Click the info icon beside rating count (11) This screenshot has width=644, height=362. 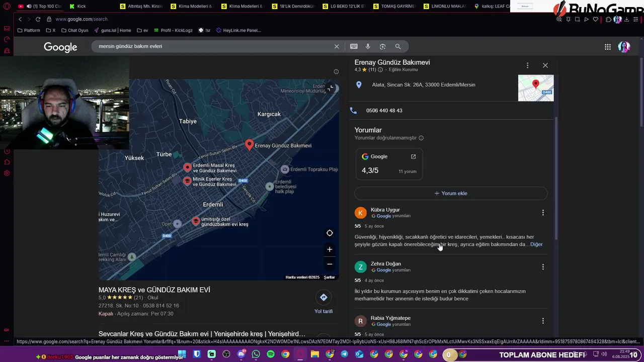click(x=380, y=70)
